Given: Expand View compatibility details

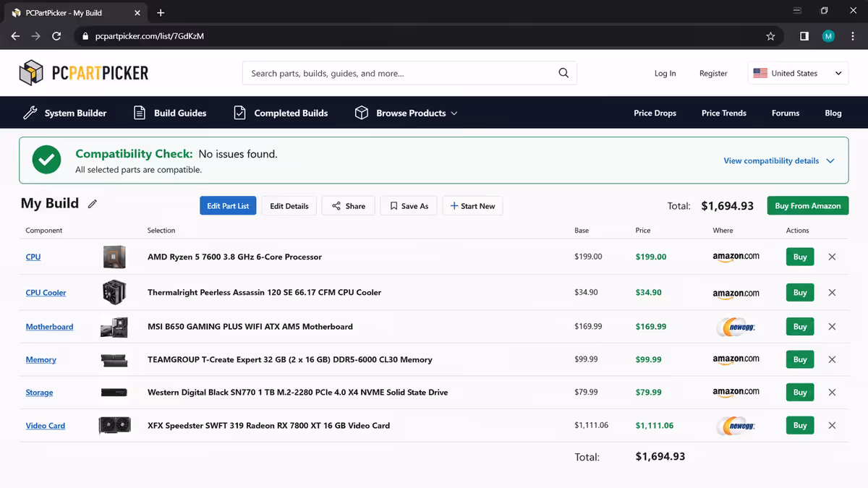Looking at the screenshot, I should [x=779, y=160].
